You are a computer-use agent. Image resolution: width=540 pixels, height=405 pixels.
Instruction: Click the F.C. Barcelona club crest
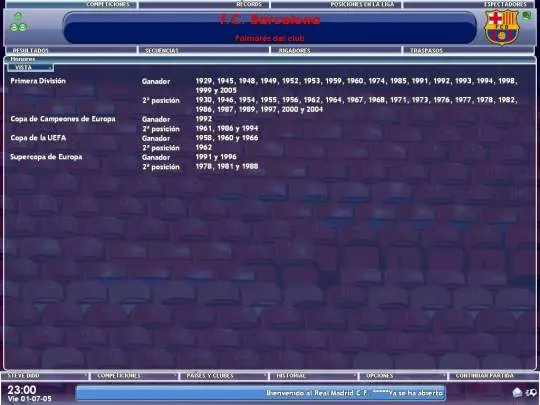501,27
